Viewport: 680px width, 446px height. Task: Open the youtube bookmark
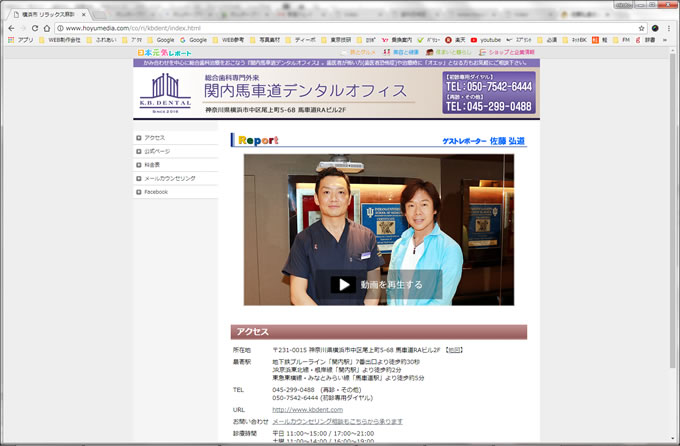pos(485,40)
